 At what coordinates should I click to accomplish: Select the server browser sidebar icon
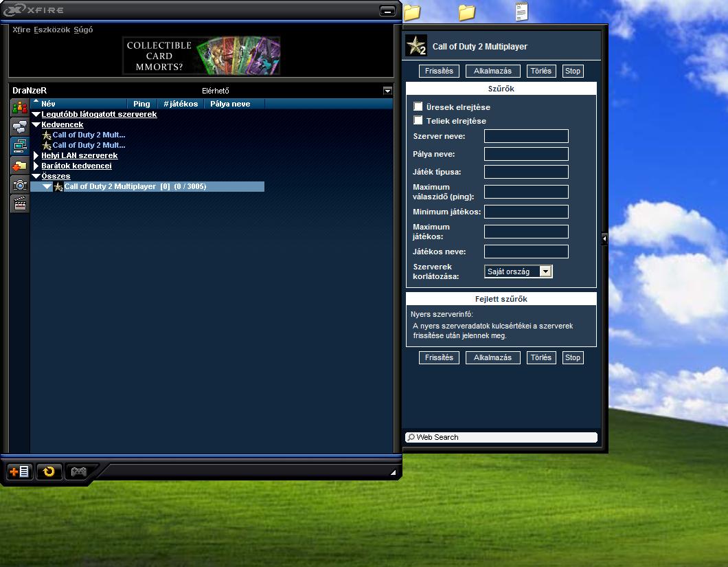pyautogui.click(x=19, y=146)
